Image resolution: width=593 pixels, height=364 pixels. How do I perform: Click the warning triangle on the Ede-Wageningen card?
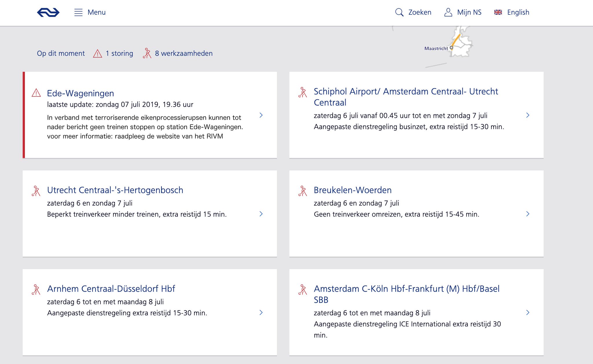[x=36, y=93]
